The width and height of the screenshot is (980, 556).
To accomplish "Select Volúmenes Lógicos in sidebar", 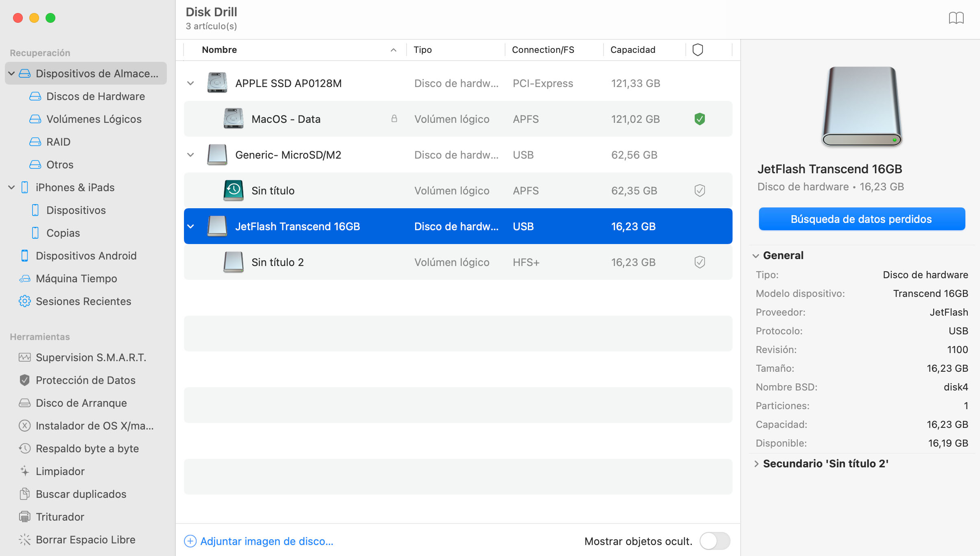I will pyautogui.click(x=94, y=119).
